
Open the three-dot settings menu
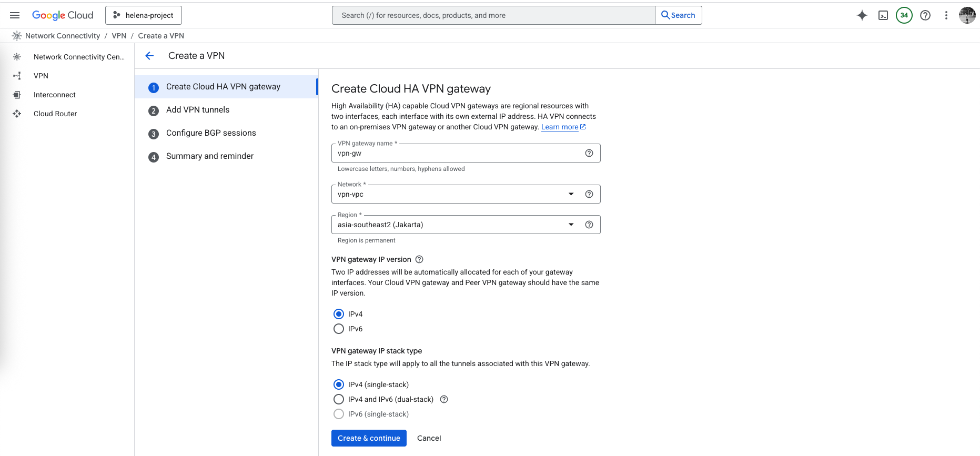[946, 15]
